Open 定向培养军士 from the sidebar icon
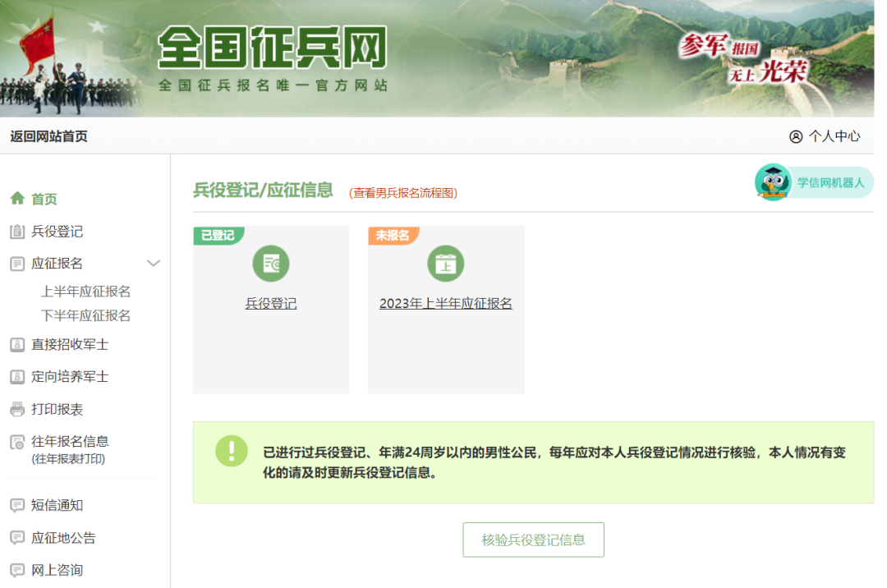The width and height of the screenshot is (887, 588). coord(17,376)
